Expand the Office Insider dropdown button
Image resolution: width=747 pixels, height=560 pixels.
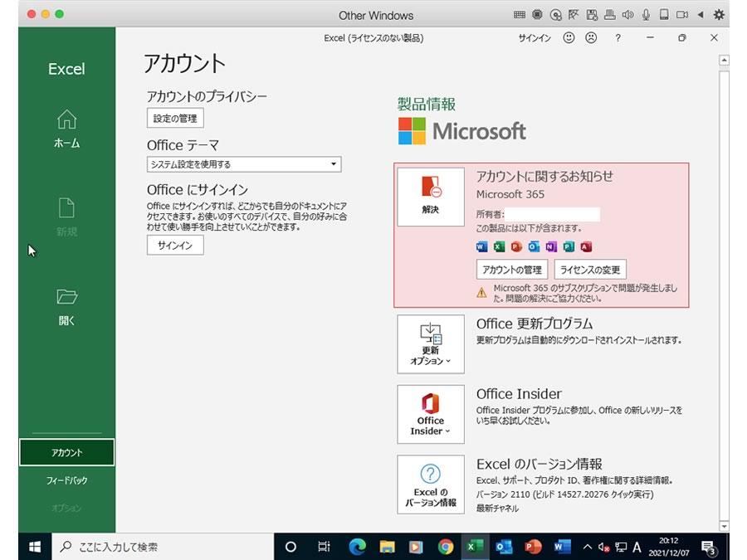click(431, 414)
